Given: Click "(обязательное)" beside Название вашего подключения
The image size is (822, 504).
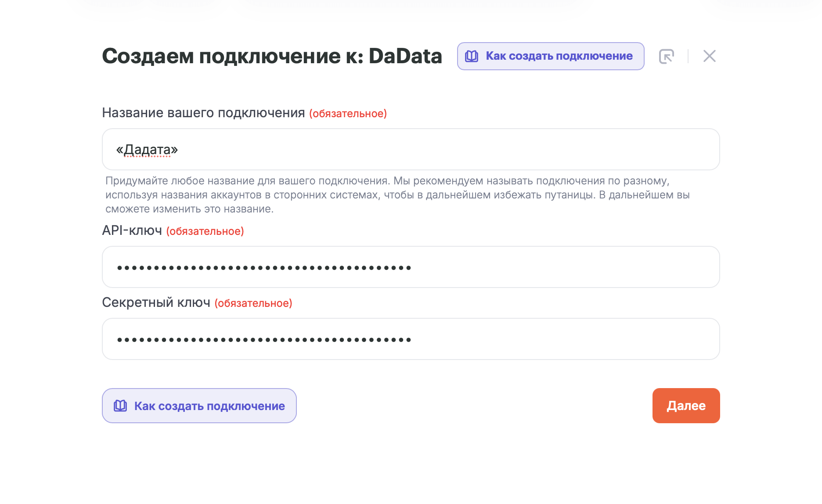Looking at the screenshot, I should point(348,114).
